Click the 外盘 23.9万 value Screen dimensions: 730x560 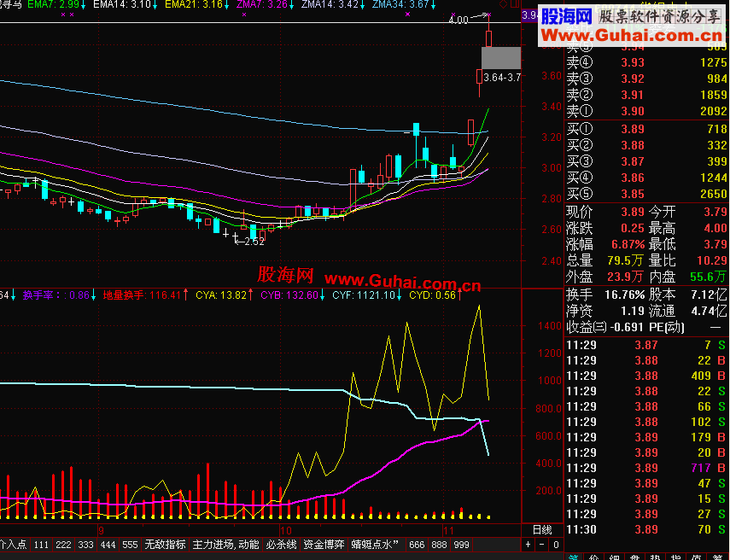click(x=626, y=277)
